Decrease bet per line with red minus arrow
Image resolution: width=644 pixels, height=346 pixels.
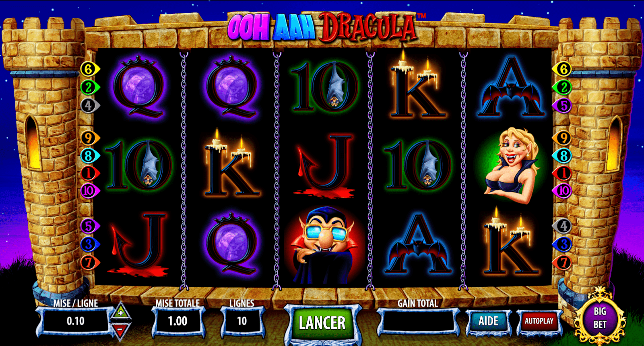[121, 330]
